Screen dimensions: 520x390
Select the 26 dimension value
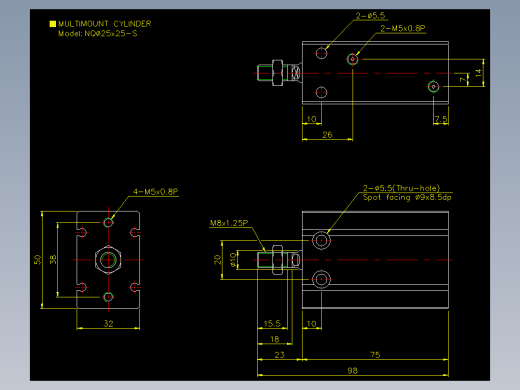tap(327, 135)
